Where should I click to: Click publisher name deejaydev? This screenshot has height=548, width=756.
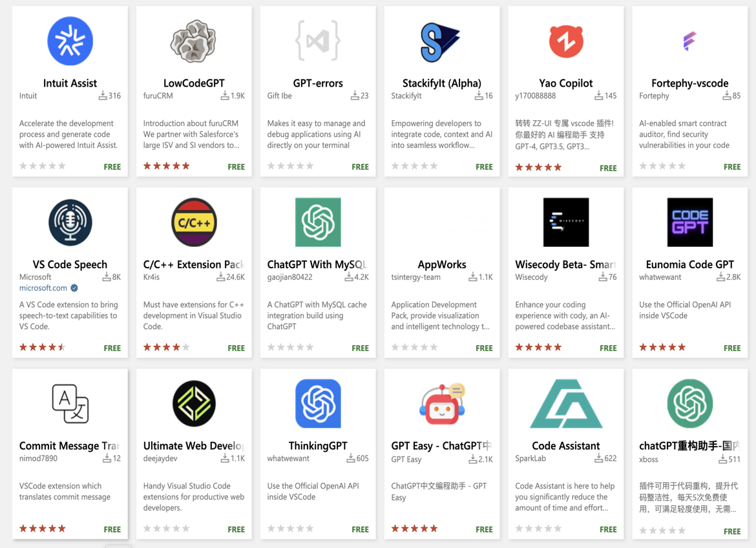click(160, 458)
